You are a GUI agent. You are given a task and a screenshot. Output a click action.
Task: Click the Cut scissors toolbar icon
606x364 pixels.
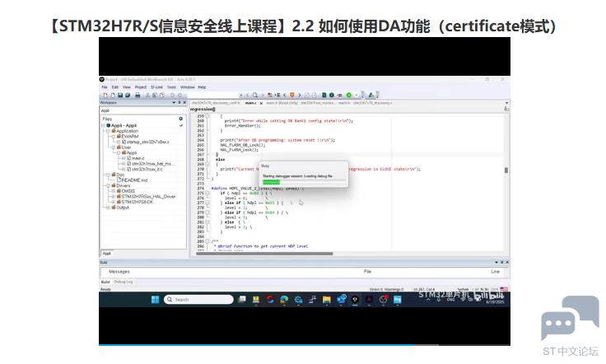pos(147,95)
